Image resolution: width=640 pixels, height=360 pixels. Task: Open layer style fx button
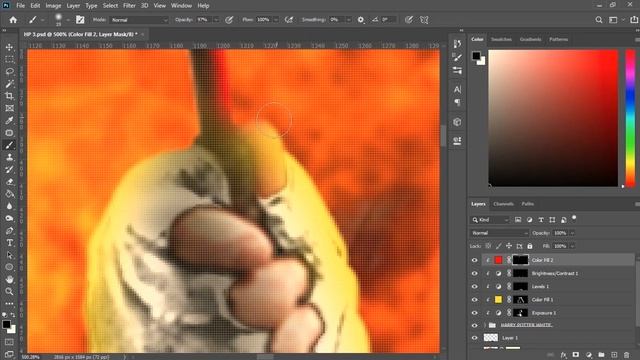point(563,355)
